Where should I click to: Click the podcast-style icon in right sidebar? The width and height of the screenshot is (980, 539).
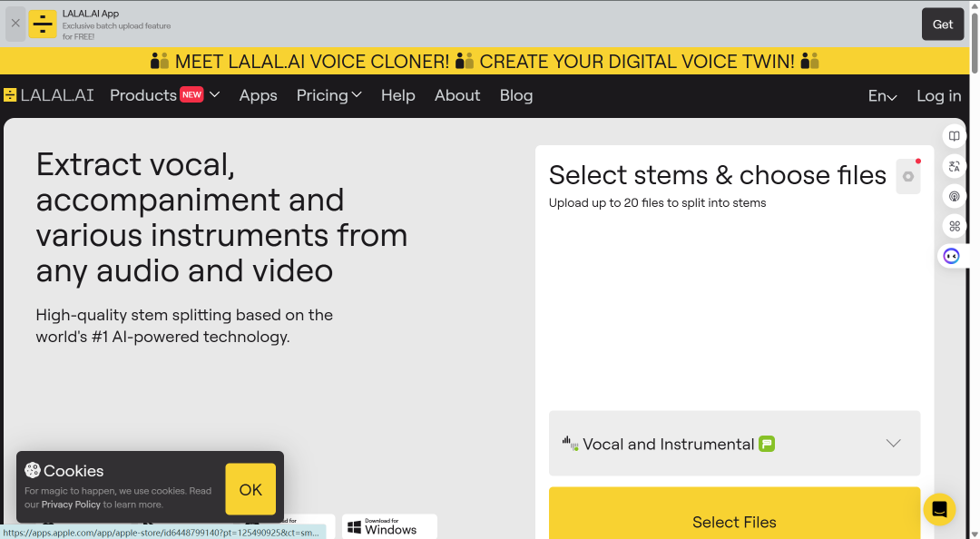pyautogui.click(x=955, y=196)
